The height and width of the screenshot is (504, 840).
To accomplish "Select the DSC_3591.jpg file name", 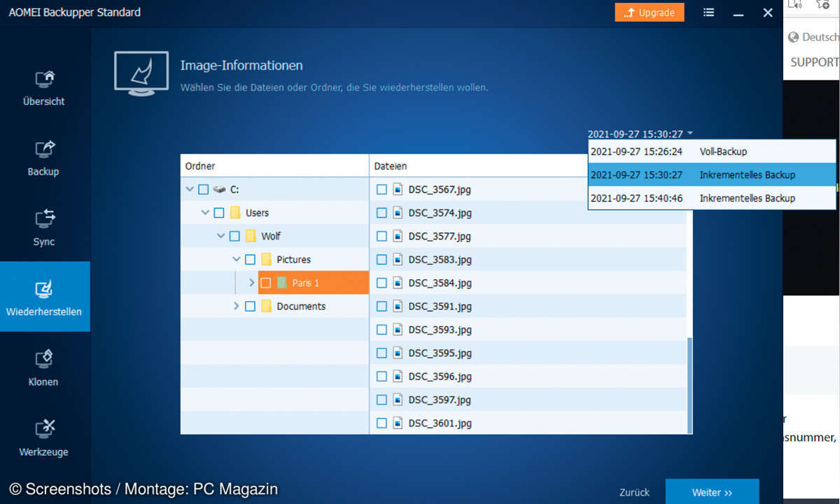I will tap(440, 307).
